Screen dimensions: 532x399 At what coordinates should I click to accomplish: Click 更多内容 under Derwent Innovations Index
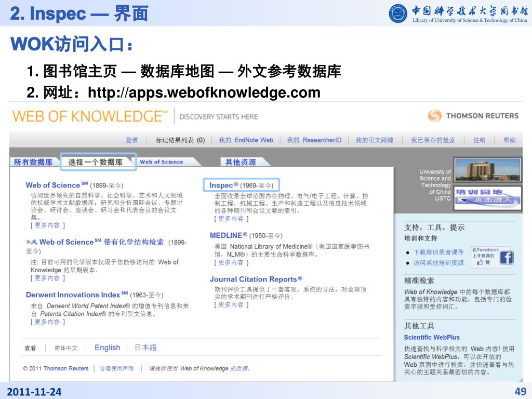click(x=47, y=322)
